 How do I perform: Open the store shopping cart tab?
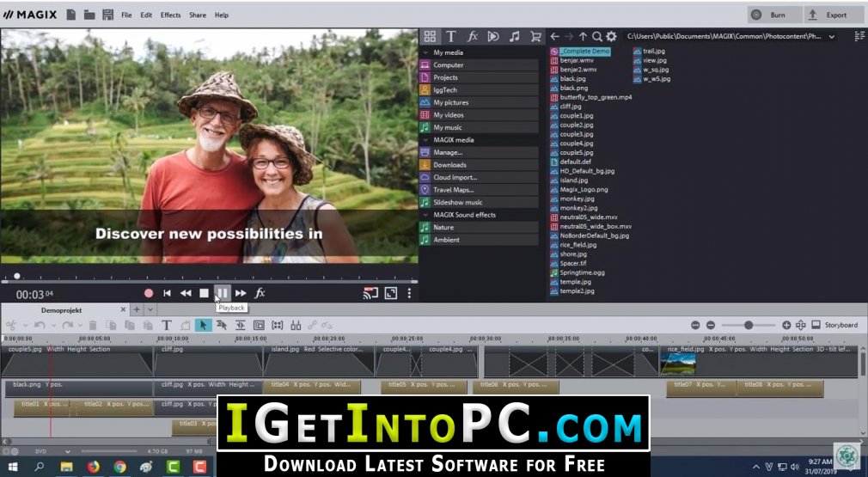tap(535, 36)
